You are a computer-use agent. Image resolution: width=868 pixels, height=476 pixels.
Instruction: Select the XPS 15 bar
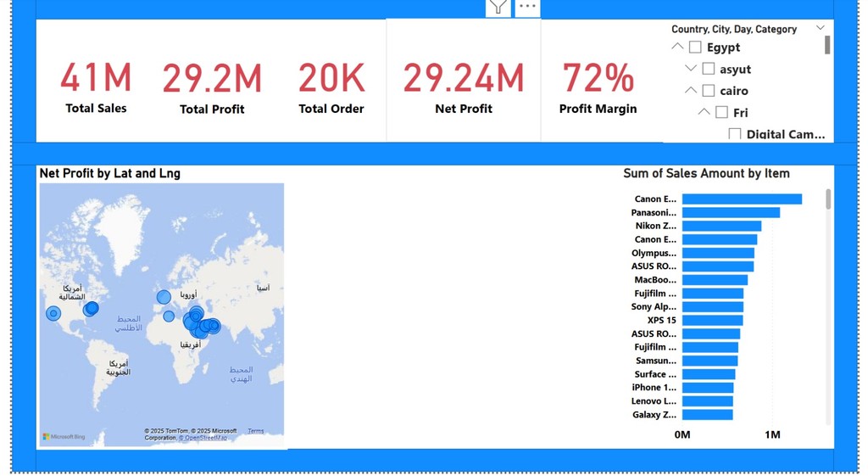coord(712,320)
